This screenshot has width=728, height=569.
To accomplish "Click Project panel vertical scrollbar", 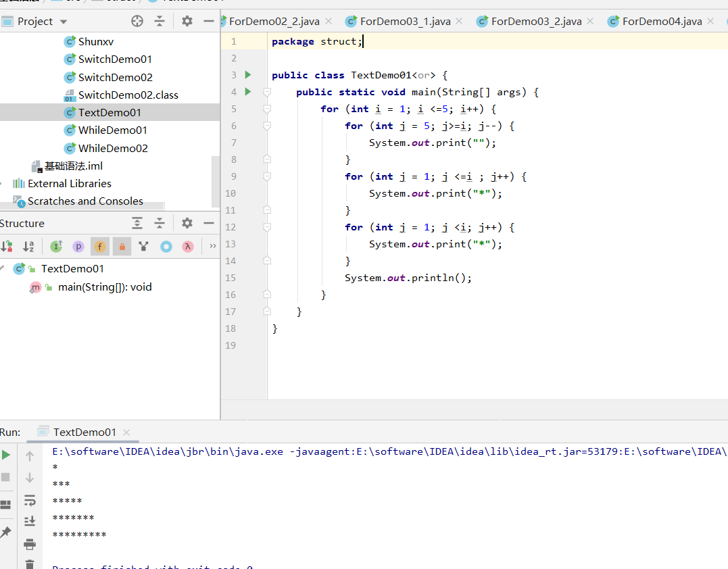I will coord(216,181).
